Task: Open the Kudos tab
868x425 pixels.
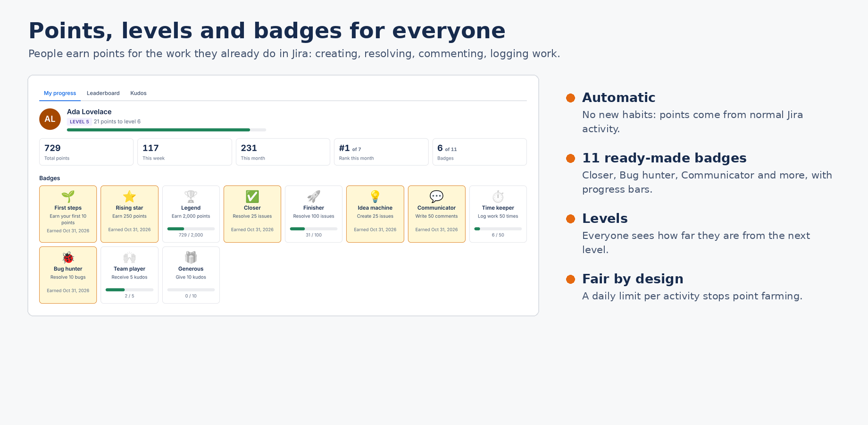Action: (138, 93)
